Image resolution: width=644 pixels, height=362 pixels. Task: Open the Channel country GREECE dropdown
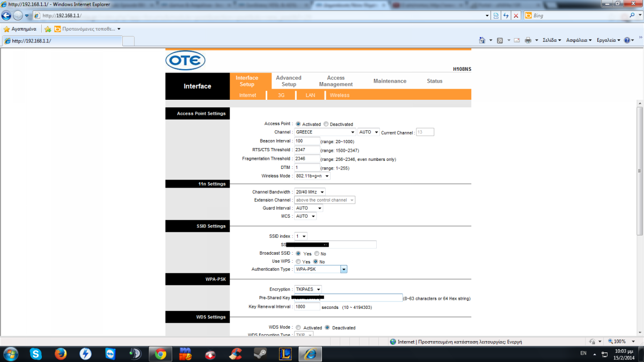point(325,132)
